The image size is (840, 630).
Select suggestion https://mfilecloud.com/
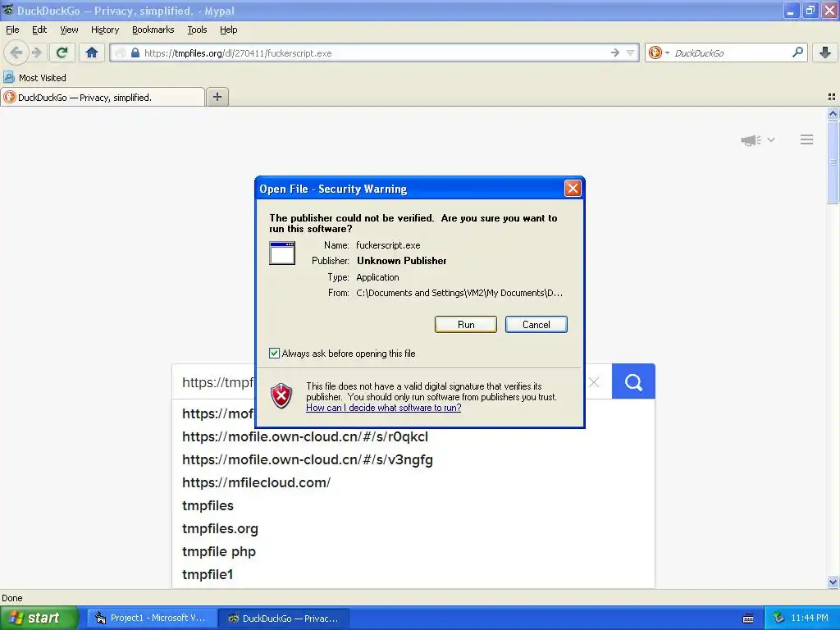(x=257, y=482)
